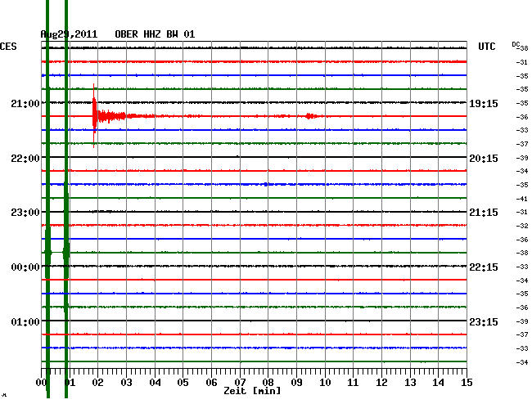Click minute tick label 07
Viewport: 532px width, 404px height.
[x=240, y=383]
